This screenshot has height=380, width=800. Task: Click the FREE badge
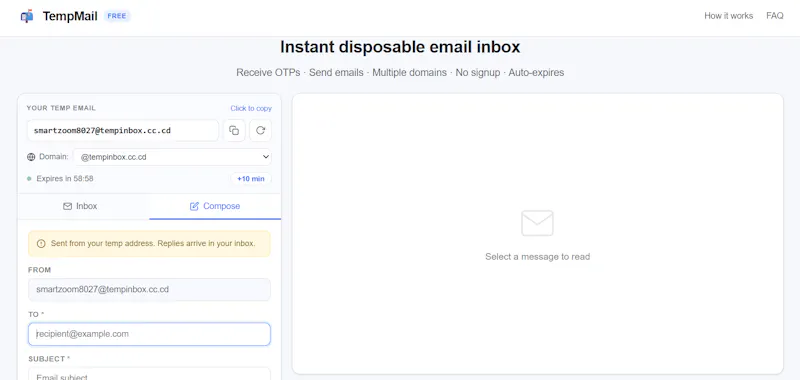click(117, 16)
